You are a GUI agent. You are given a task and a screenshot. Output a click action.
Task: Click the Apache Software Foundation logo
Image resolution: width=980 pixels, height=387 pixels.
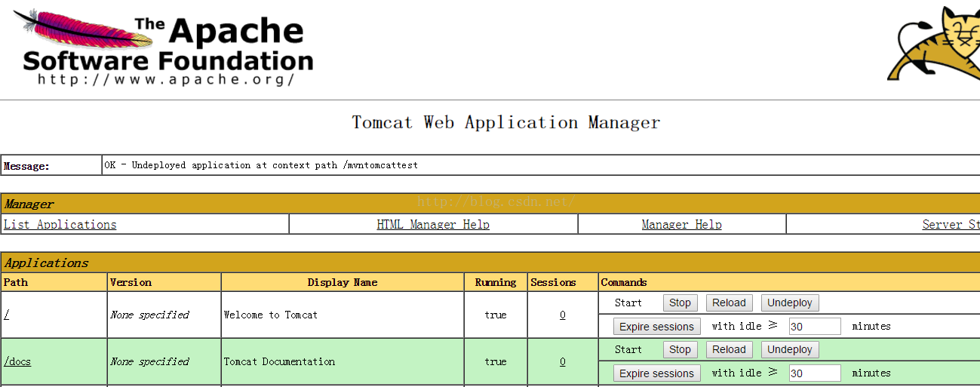pyautogui.click(x=163, y=47)
